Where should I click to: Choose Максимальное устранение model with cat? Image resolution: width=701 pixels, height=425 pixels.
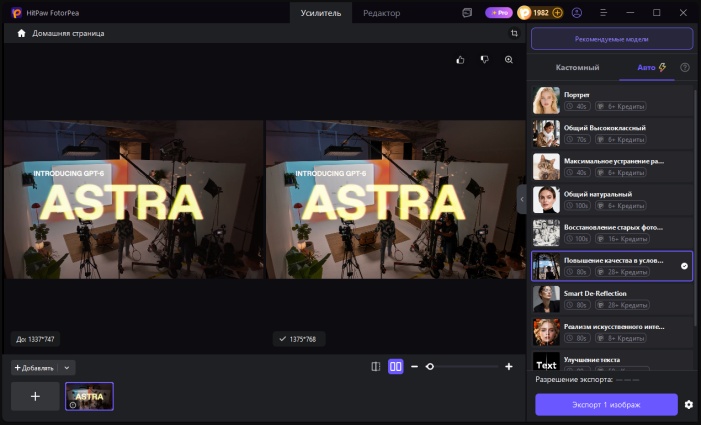(x=612, y=167)
